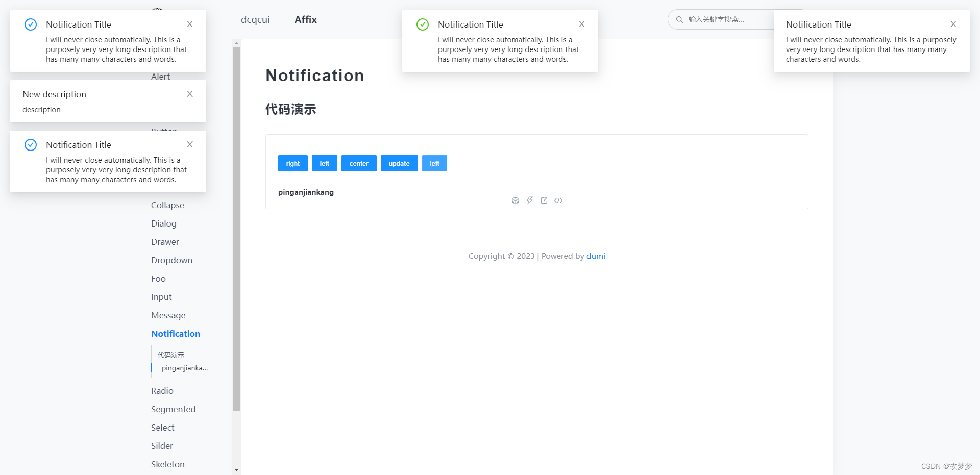980x475 pixels.
Task: Select Notification in sidebar
Action: pyautogui.click(x=176, y=334)
